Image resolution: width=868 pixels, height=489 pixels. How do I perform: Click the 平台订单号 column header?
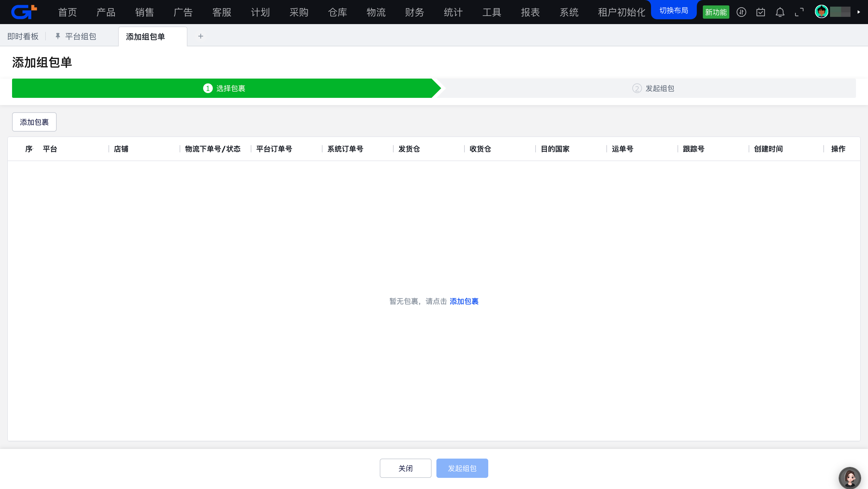tap(274, 149)
